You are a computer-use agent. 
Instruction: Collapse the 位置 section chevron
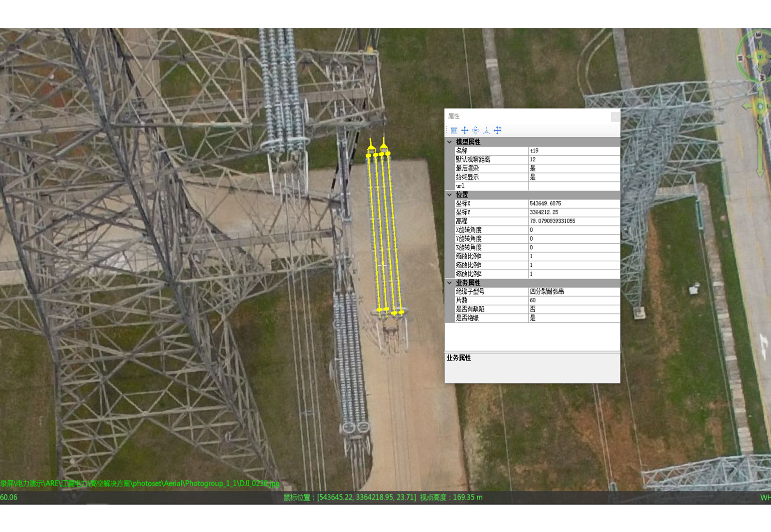450,195
